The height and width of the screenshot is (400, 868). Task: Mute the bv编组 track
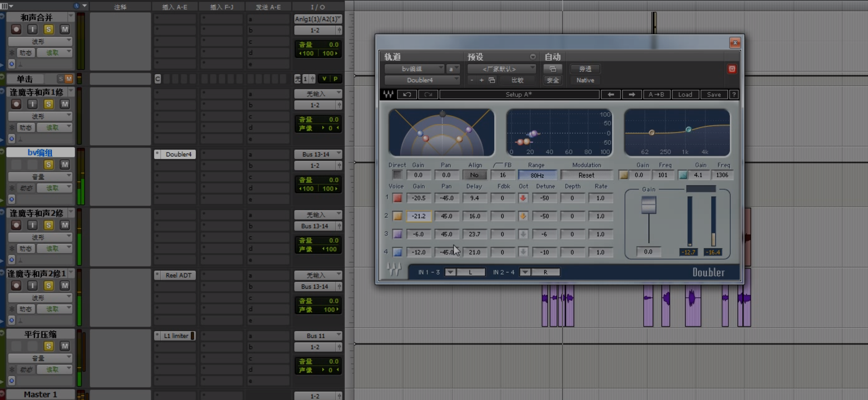65,165
